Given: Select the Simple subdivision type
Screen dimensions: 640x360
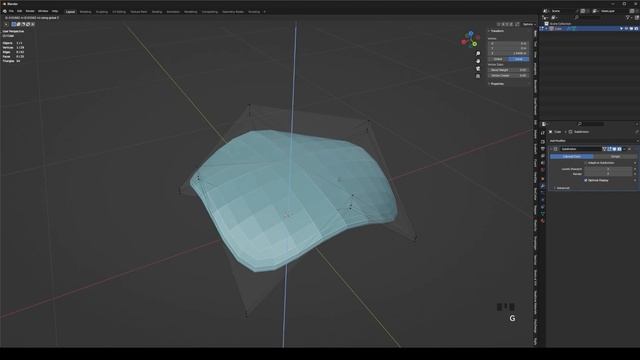Looking at the screenshot, I should coord(615,156).
